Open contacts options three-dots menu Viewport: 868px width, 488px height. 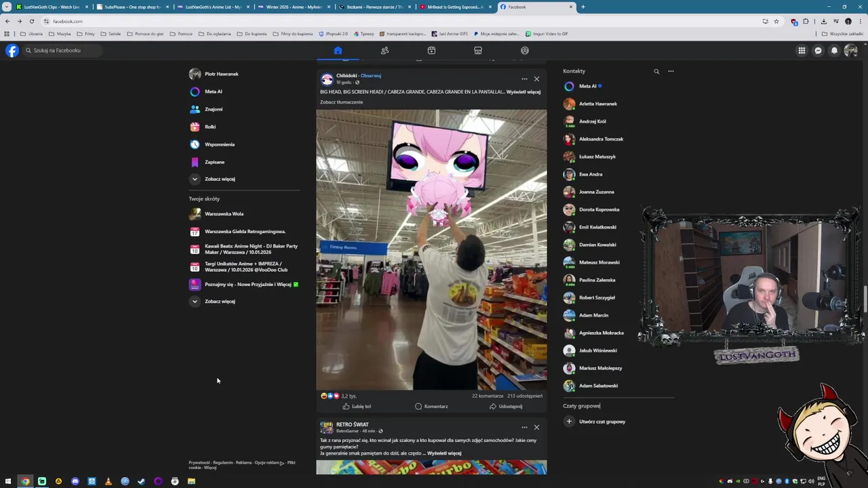[671, 71]
